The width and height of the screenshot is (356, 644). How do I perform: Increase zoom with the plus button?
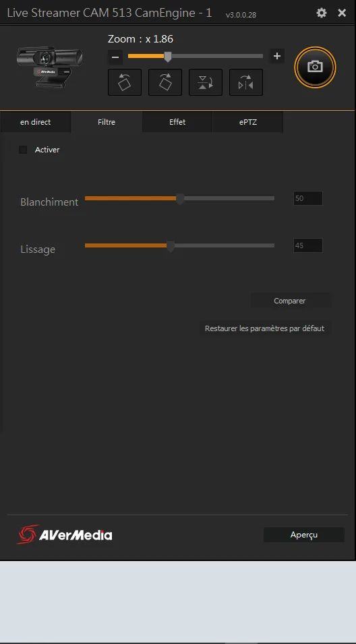tap(277, 56)
